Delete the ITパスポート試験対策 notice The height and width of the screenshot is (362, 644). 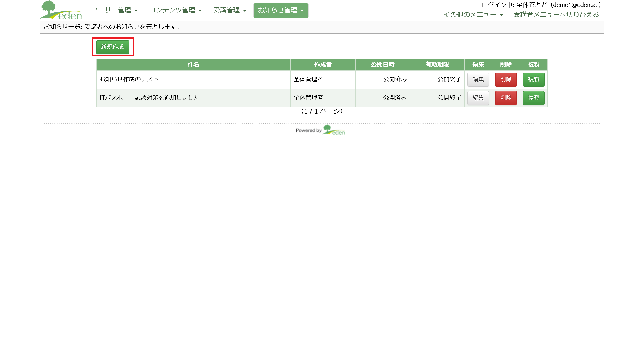(x=506, y=98)
